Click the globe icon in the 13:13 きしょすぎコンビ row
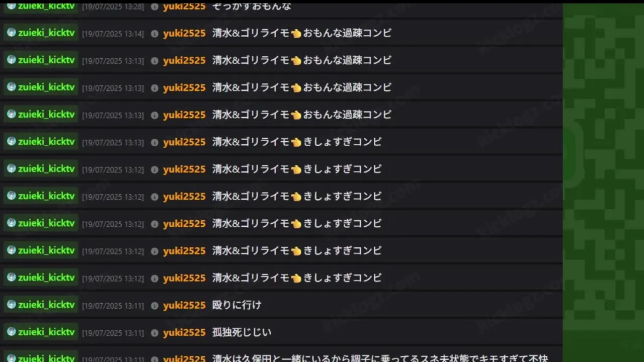This screenshot has height=362, width=644. coord(11,141)
